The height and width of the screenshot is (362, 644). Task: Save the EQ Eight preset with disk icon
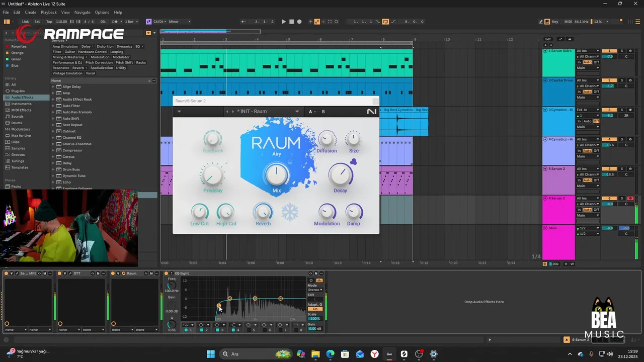[316, 274]
